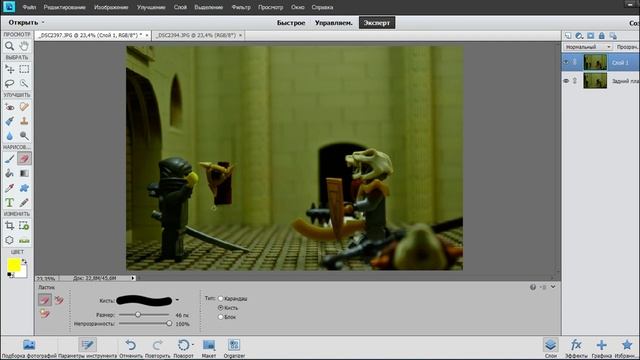Image resolution: width=640 pixels, height=360 pixels.
Task: Click the lock all pixels icon
Action: coord(602,36)
